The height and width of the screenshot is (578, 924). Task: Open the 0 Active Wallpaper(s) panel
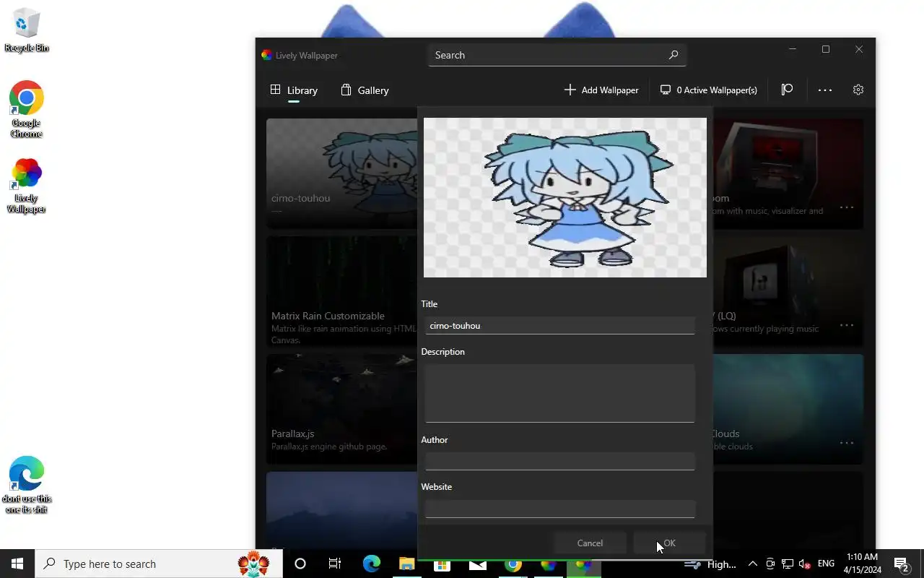pos(709,90)
